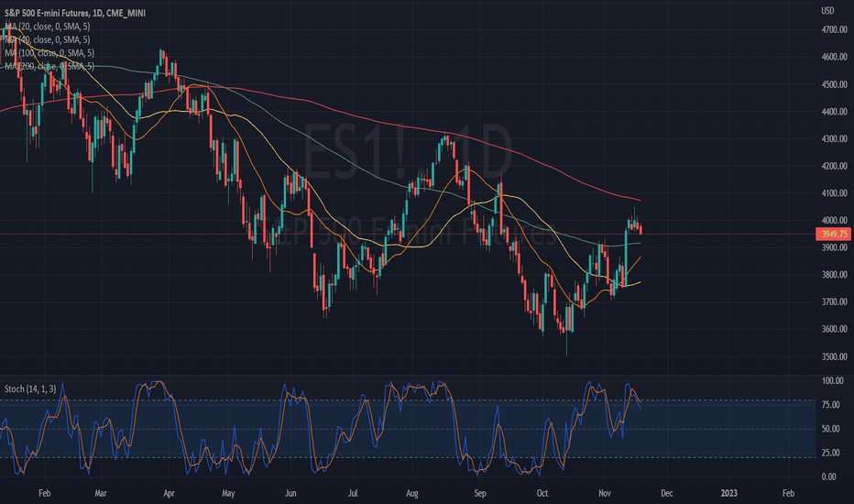This screenshot has width=854, height=504.
Task: Click the Dec label on time axis
Action: click(667, 493)
